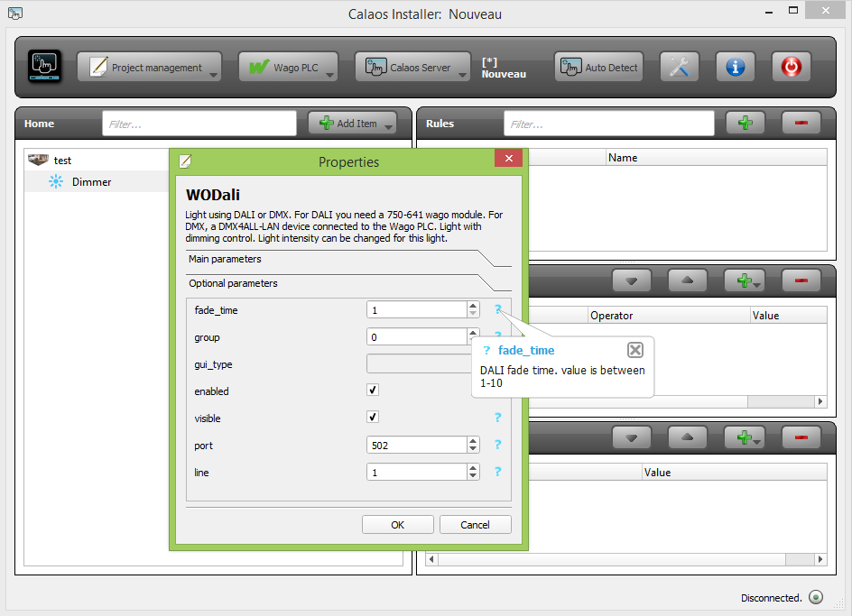
Task: Click the fade_time value field
Action: pyautogui.click(x=417, y=310)
